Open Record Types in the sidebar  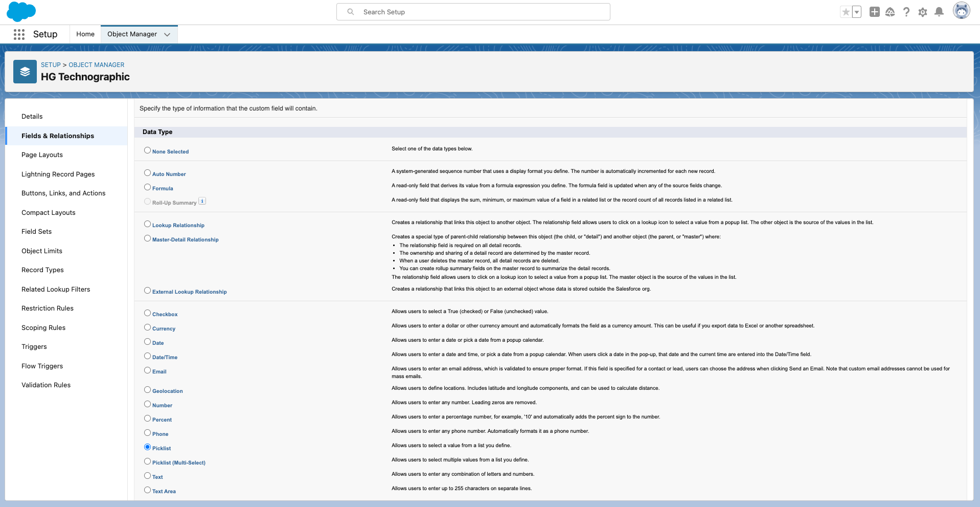[42, 270]
